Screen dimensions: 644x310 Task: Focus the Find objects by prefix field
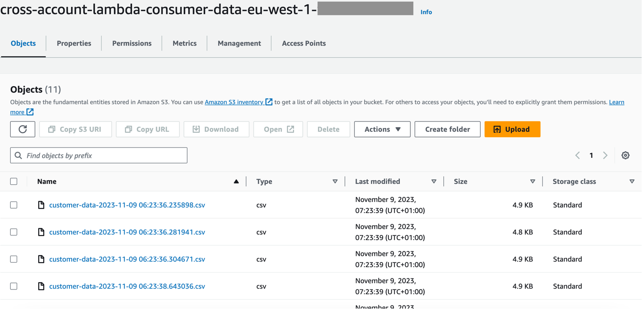point(99,155)
